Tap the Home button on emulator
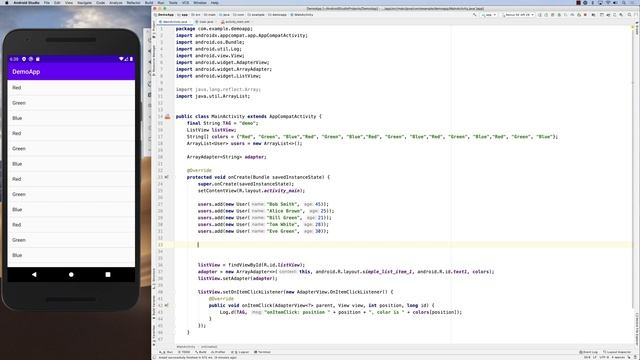Image resolution: width=640 pixels, height=360 pixels. tap(71, 275)
